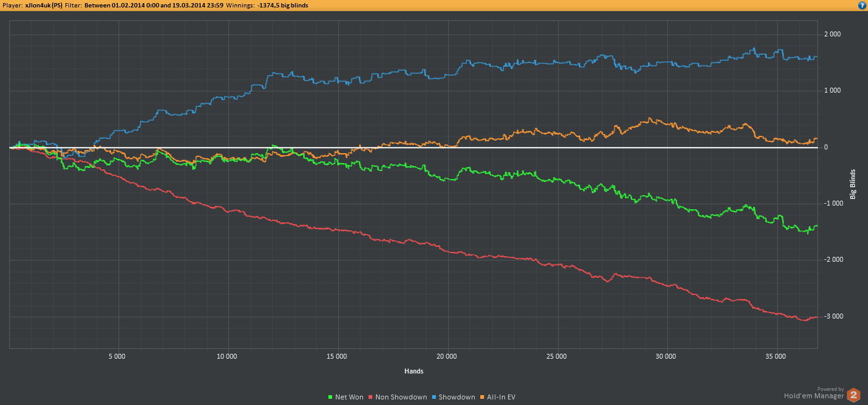Click the orange All-In EV legend square

(x=483, y=397)
